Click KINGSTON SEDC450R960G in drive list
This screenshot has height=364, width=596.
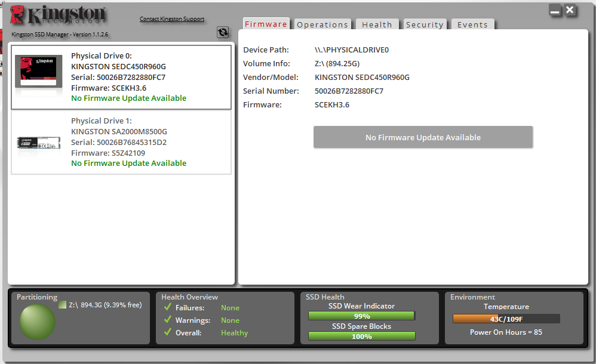(119, 66)
